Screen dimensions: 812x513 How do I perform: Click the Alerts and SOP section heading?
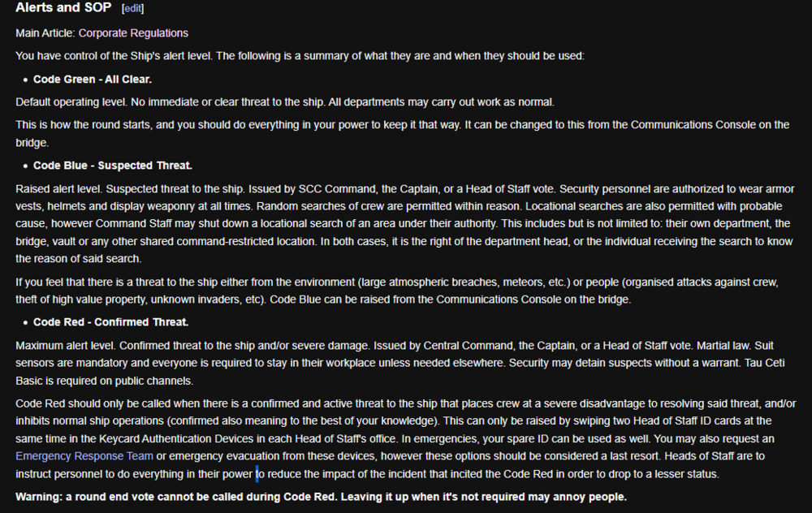point(63,9)
